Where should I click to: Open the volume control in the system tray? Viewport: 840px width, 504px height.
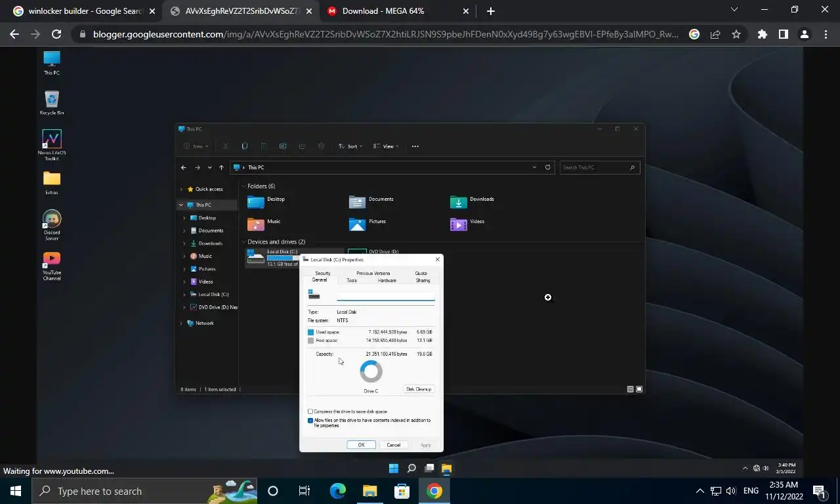coord(731,491)
